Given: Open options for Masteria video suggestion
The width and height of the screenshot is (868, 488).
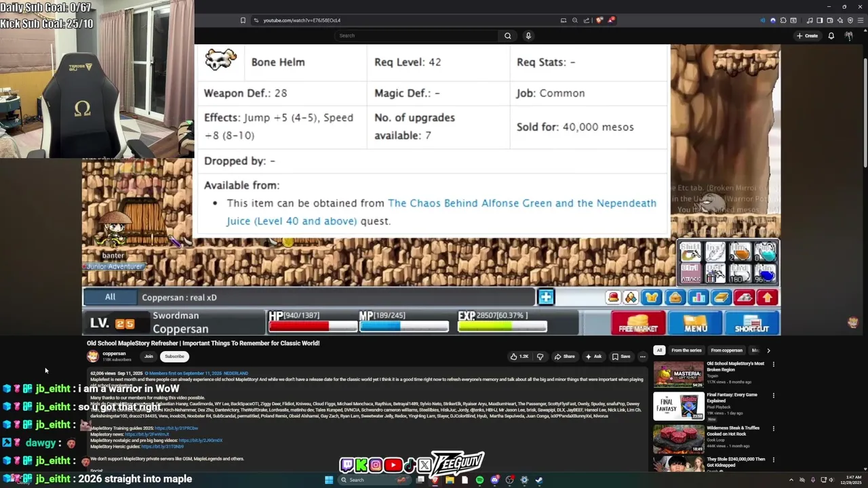Looking at the screenshot, I should pyautogui.click(x=773, y=364).
